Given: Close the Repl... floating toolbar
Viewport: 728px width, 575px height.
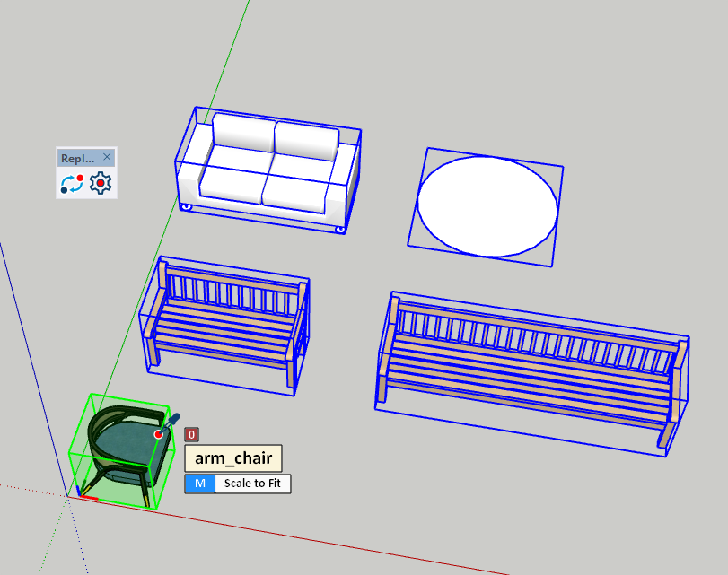Looking at the screenshot, I should (107, 157).
